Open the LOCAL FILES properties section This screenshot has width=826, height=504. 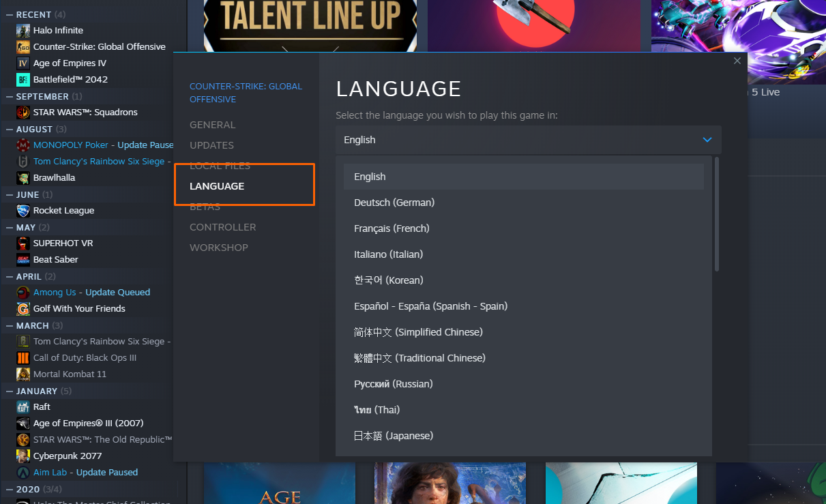(220, 166)
